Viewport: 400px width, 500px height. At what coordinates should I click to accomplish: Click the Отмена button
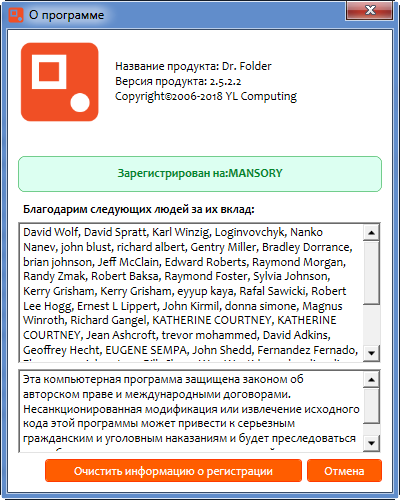tap(344, 471)
